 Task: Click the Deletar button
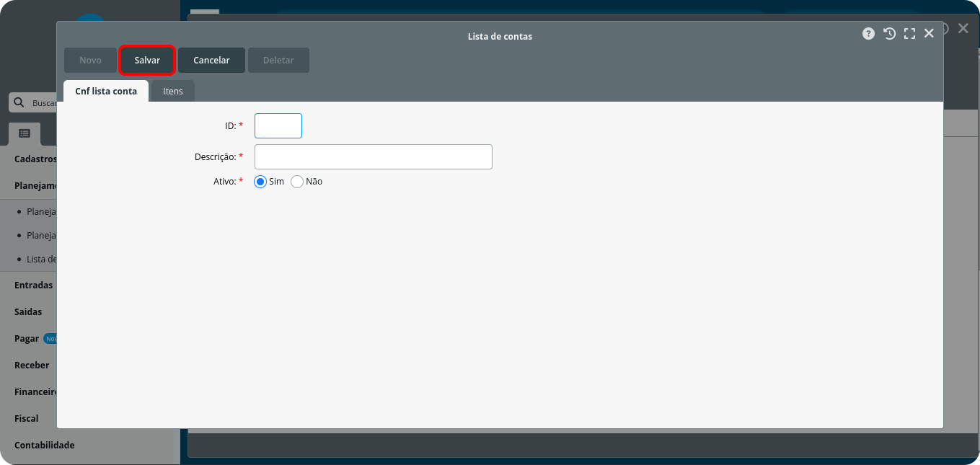point(278,61)
